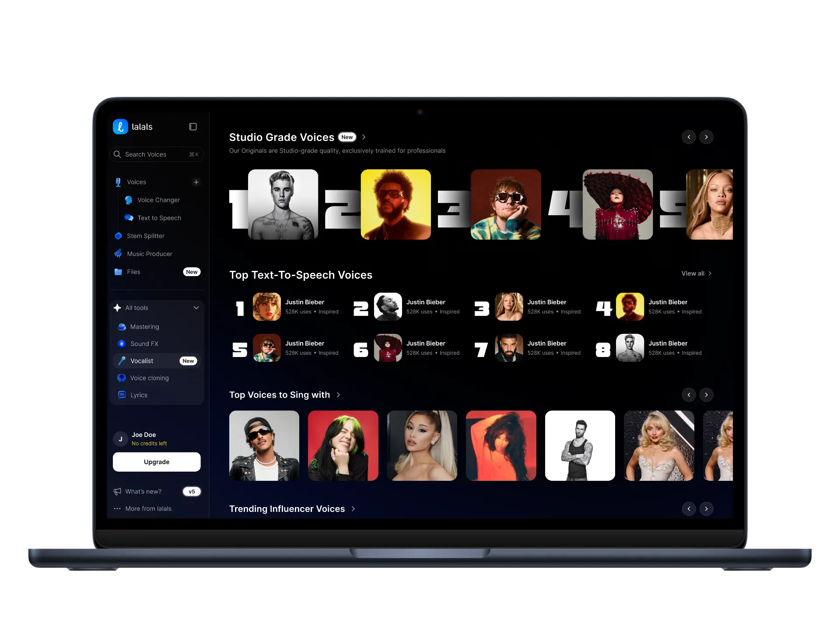This screenshot has width=840, height=630.
Task: Select rank 2 Studio Grade voice thumbnail
Action: [395, 204]
